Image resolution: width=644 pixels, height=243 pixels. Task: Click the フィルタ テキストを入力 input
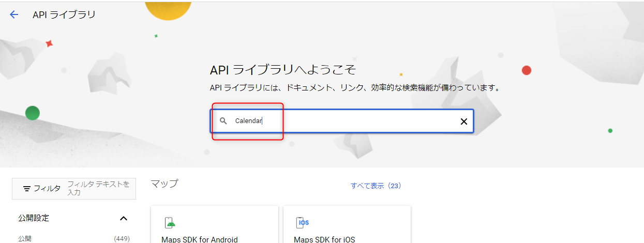[x=98, y=188]
